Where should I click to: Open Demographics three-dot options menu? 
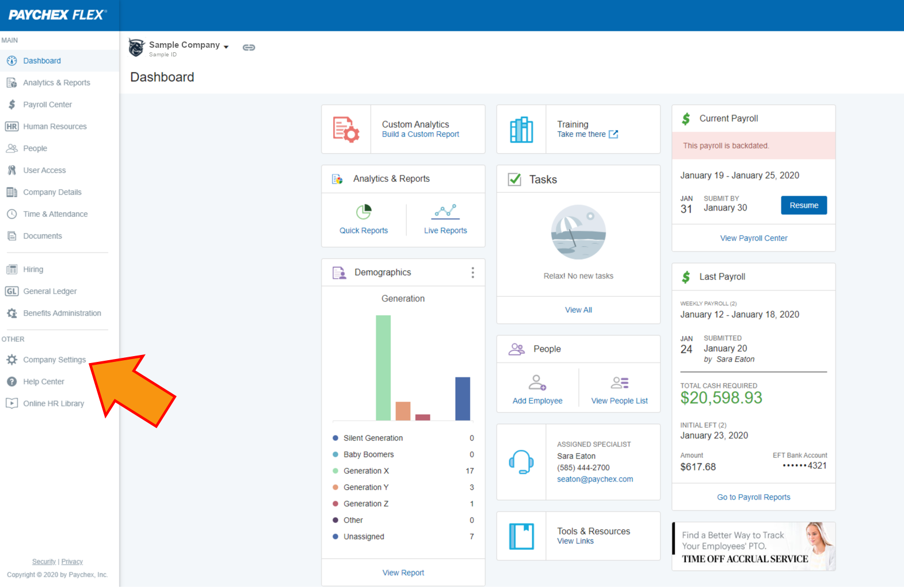coord(473,273)
